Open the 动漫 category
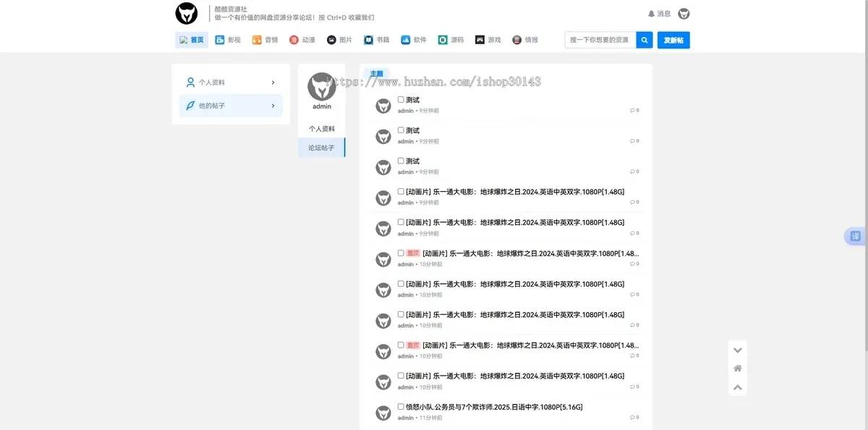Viewport: 868px width, 430px height. (302, 40)
